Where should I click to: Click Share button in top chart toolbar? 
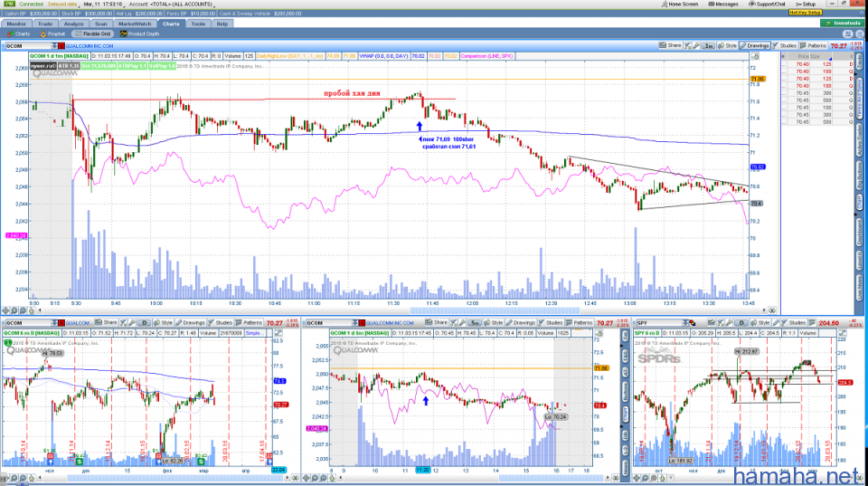tap(670, 45)
